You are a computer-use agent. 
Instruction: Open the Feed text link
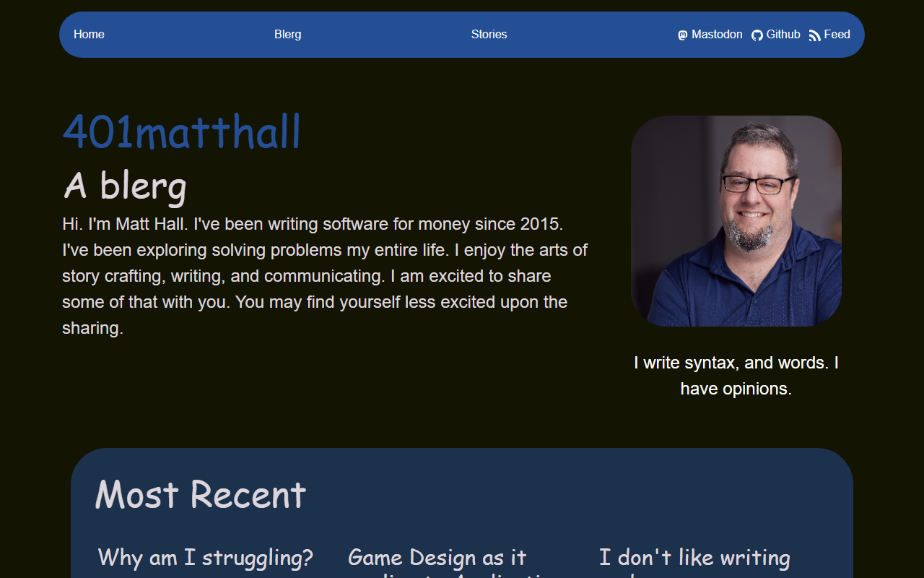pyautogui.click(x=837, y=34)
